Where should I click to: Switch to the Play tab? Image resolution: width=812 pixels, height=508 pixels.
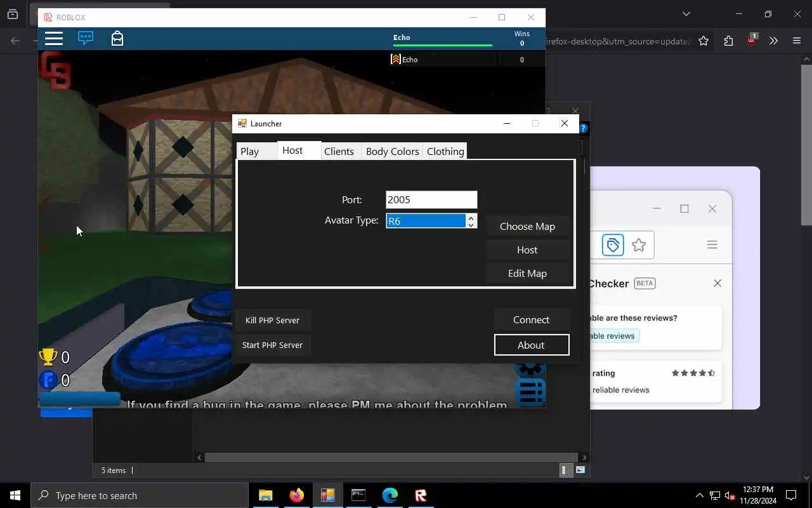pyautogui.click(x=257, y=151)
